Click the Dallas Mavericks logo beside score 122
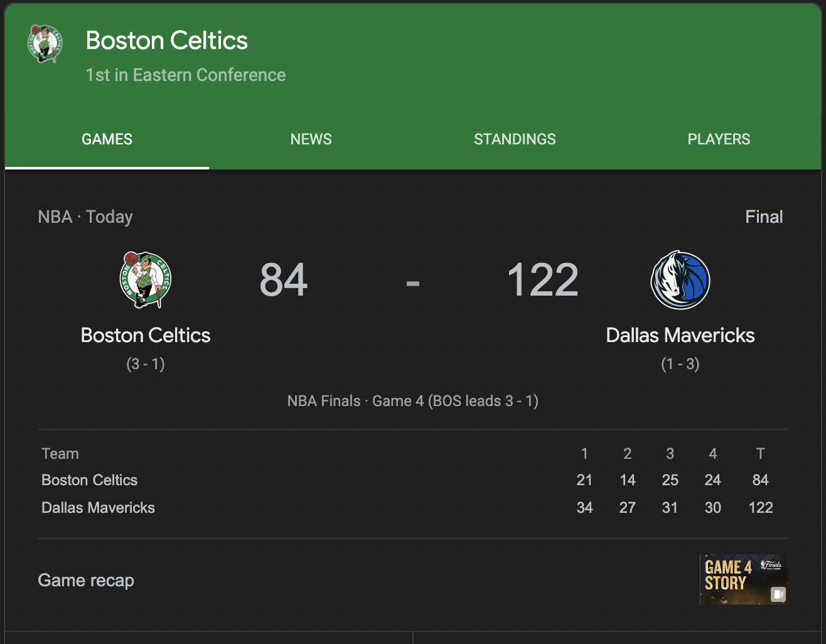 click(x=680, y=280)
